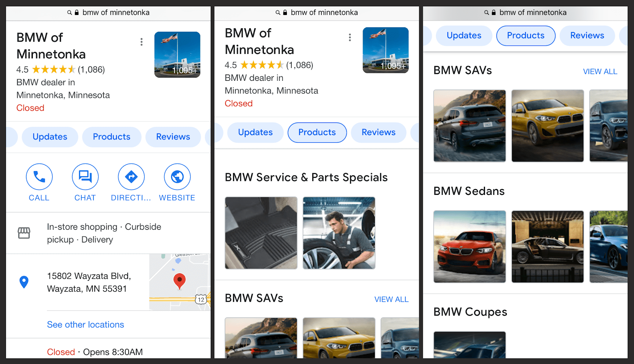Click Closed · Opens 8:30AM hours text
The width and height of the screenshot is (634, 364).
95,352
